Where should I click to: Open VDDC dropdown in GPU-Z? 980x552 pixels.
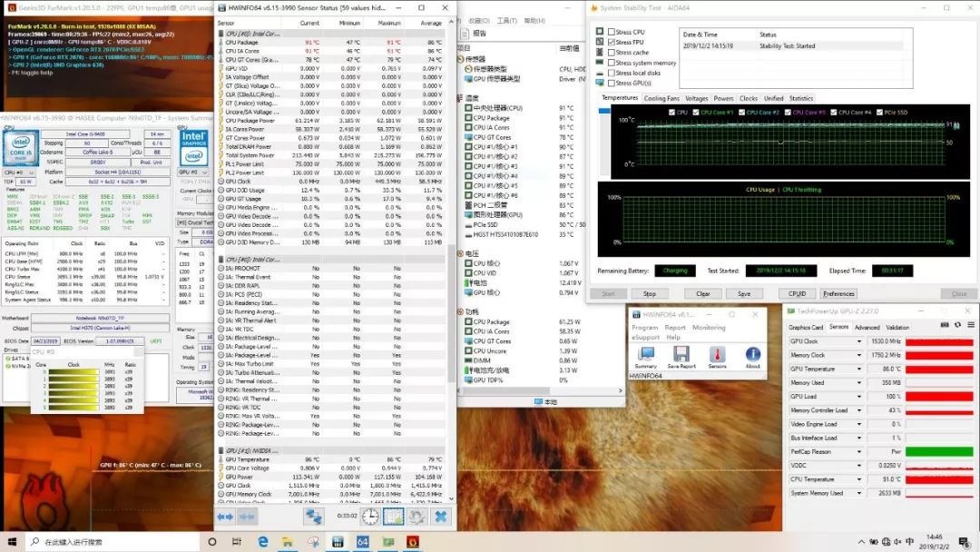[858, 465]
